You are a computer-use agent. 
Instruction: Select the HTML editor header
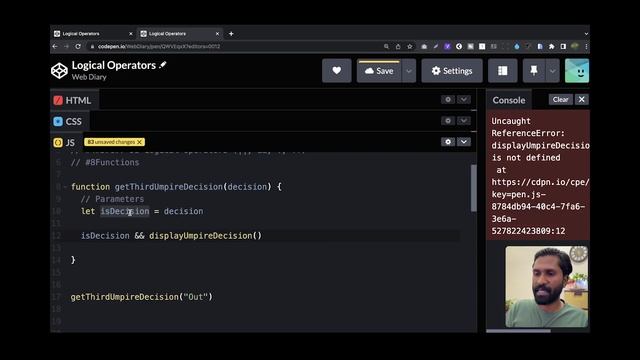click(73, 100)
